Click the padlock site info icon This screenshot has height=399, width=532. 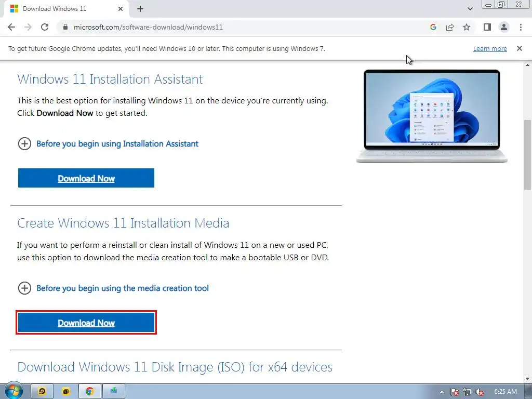pos(65,27)
